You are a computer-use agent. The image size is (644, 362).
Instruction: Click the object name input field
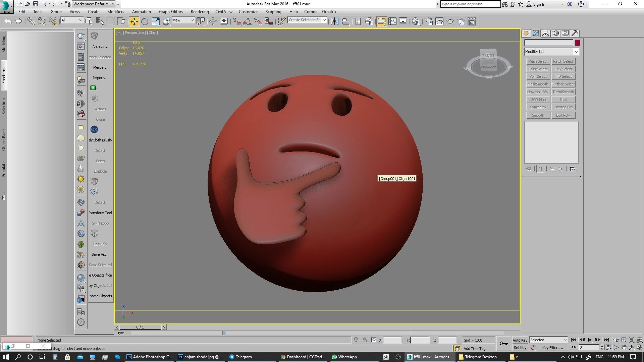point(549,43)
